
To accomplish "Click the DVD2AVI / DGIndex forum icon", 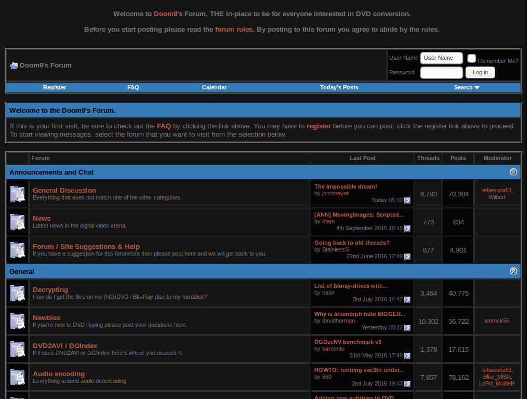I will coord(17,349).
